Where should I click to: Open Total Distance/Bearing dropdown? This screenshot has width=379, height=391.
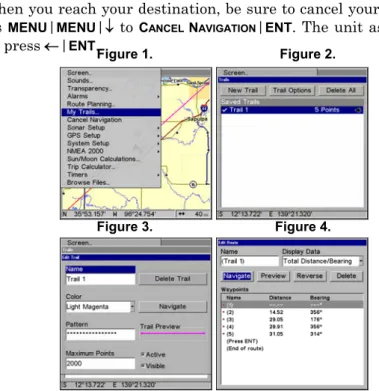tap(361, 261)
